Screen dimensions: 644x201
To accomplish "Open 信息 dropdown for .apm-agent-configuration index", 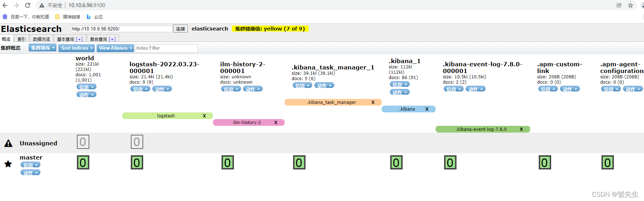I will [611, 89].
